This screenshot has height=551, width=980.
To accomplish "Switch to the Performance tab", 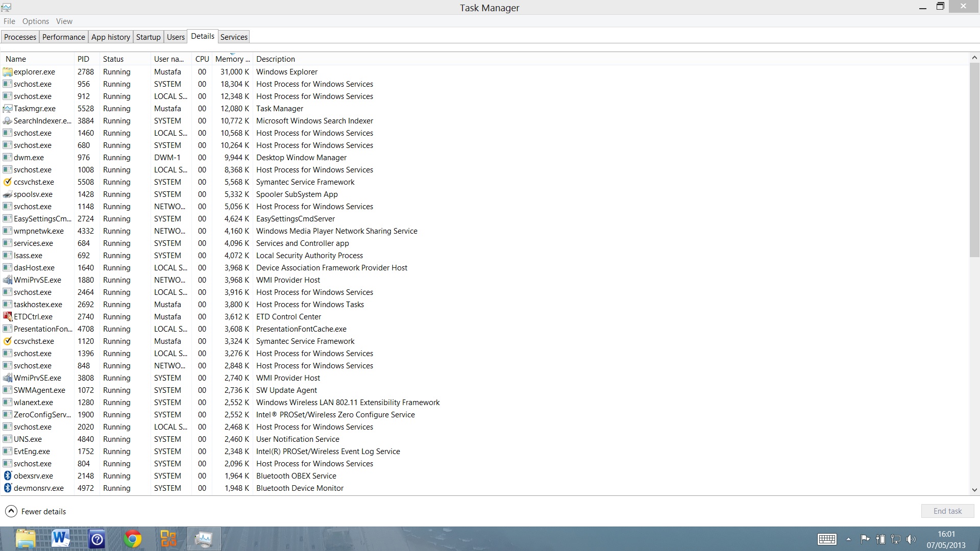I will [64, 37].
